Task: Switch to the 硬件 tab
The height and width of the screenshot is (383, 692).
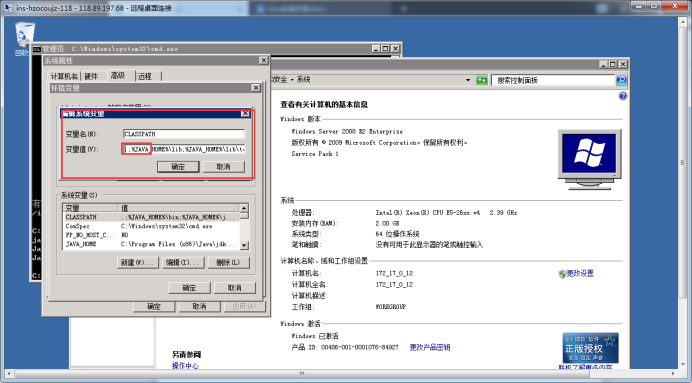Action: [x=91, y=76]
